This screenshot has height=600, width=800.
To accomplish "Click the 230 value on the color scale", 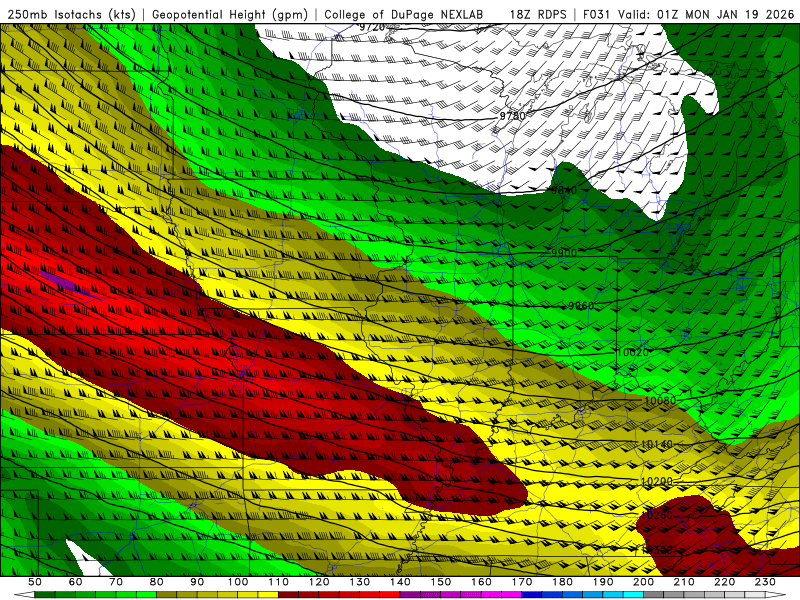I will 766,582.
